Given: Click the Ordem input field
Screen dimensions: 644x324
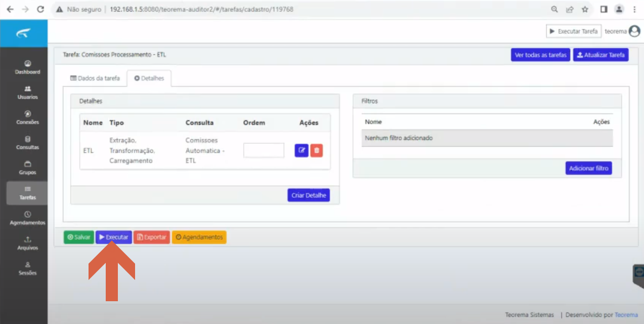Looking at the screenshot, I should tap(264, 150).
